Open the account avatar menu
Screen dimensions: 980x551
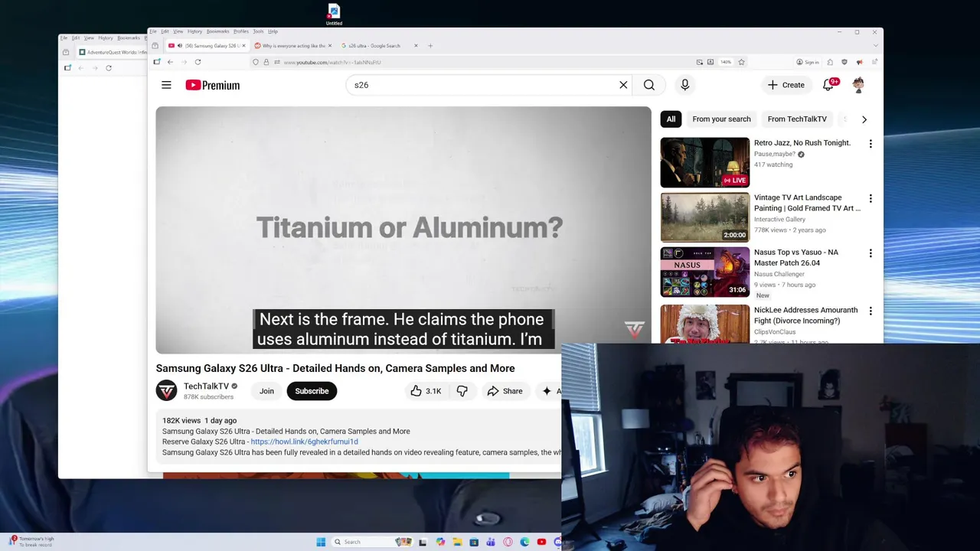(x=858, y=85)
